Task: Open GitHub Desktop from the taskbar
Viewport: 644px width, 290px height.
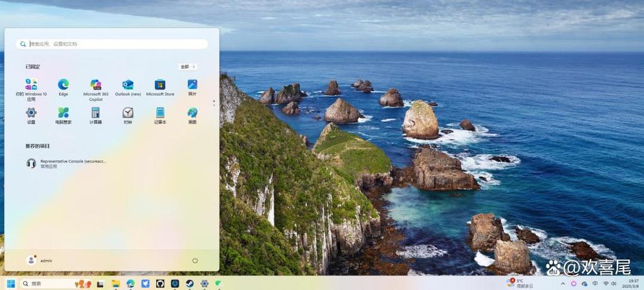Action: pos(160,284)
